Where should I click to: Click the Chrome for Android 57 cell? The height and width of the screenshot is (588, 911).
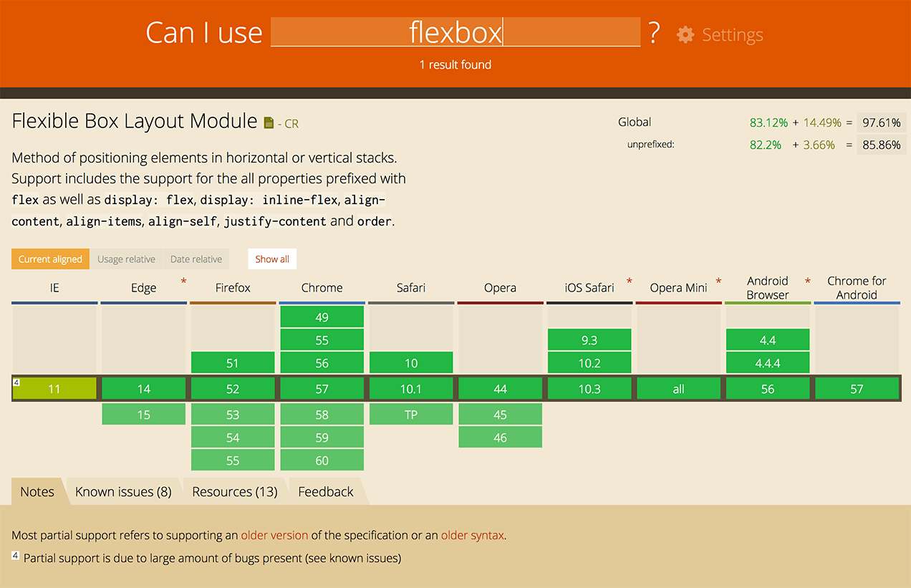857,389
